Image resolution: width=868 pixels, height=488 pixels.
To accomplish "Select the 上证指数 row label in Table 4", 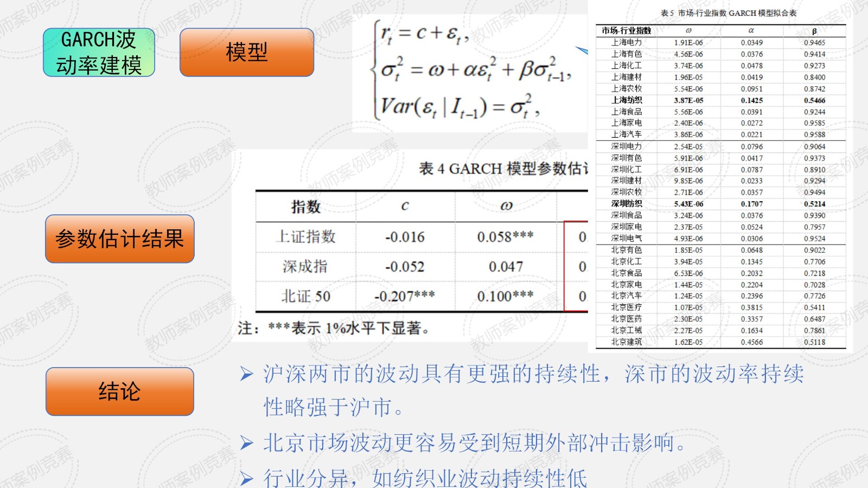I will pyautogui.click(x=306, y=237).
